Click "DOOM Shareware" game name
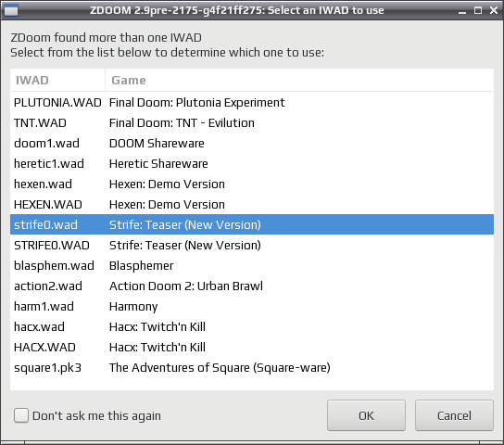Viewport: 504px width, 445px height. 157,144
